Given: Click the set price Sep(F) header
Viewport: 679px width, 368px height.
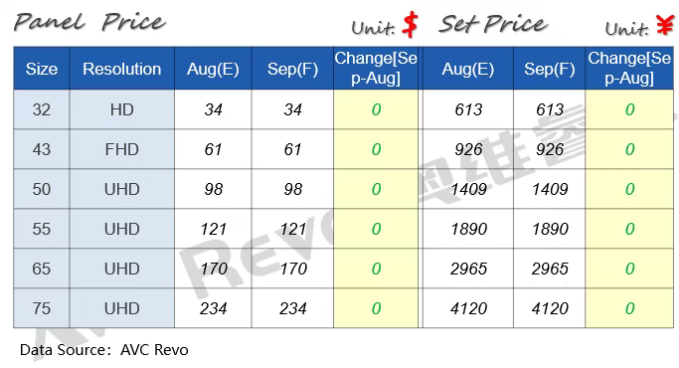Looking at the screenshot, I should (550, 68).
